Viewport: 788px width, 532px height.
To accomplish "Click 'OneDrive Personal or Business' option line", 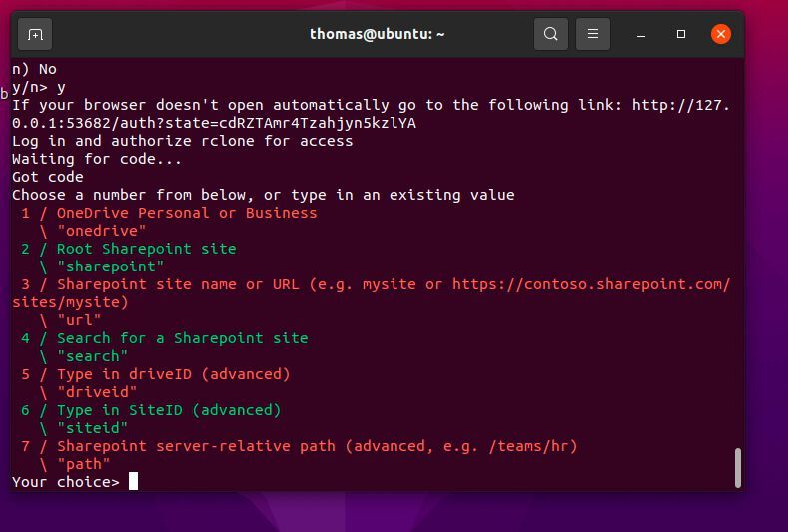I will point(186,213).
